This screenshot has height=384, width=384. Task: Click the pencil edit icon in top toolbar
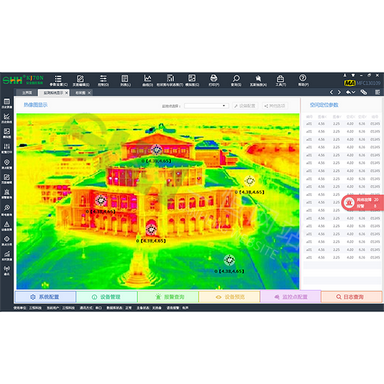(x=80, y=79)
